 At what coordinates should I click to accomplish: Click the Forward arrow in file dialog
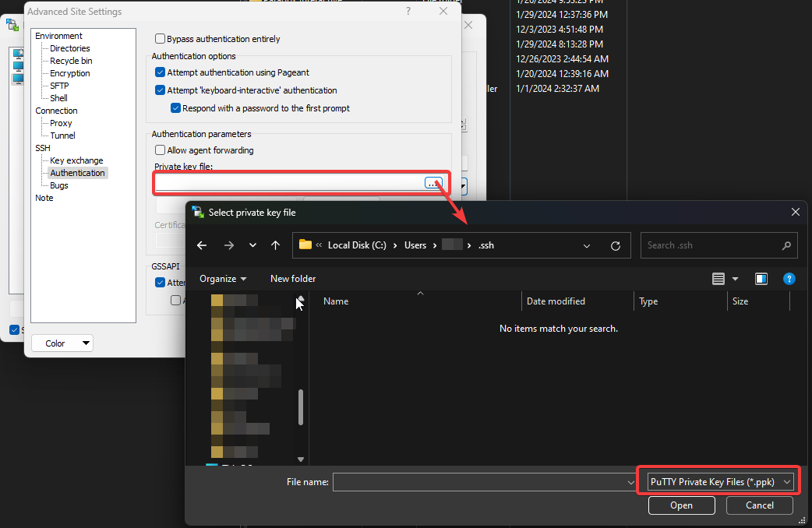228,245
